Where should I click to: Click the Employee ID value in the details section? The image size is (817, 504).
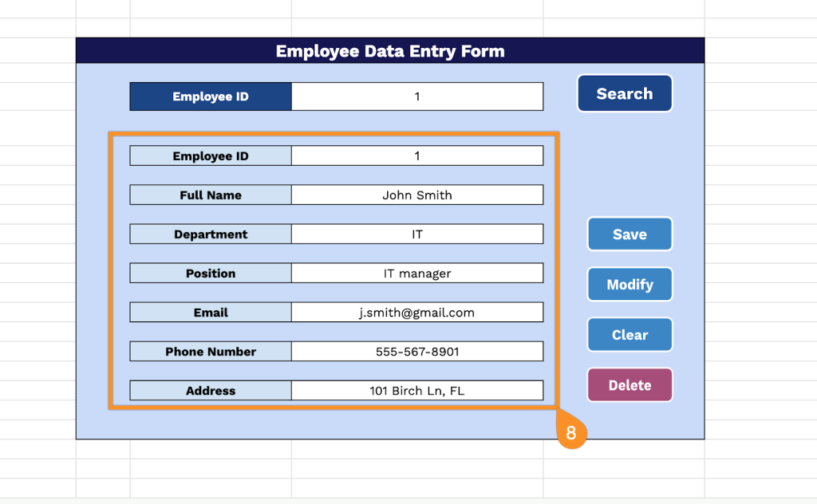click(416, 156)
